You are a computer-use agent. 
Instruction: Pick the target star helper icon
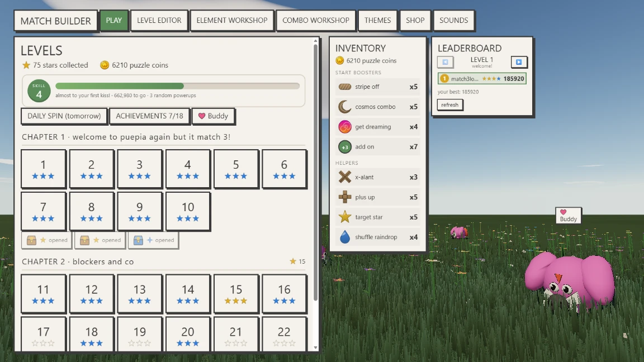click(344, 217)
